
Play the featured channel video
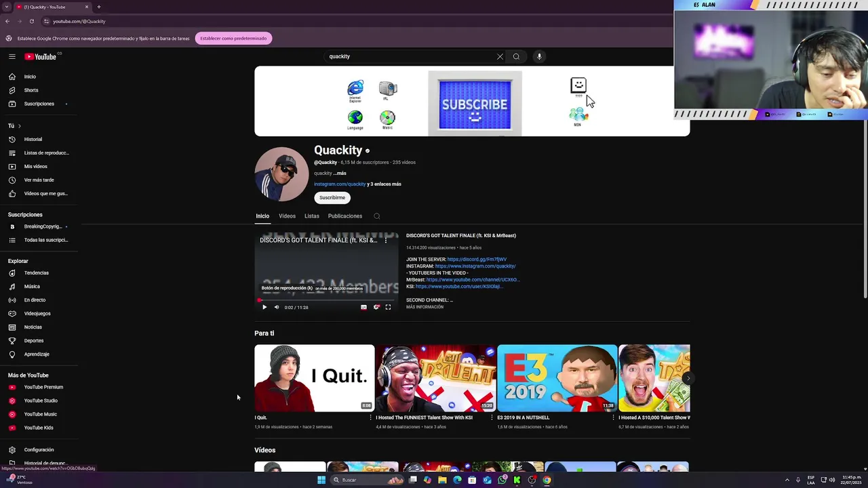click(264, 307)
